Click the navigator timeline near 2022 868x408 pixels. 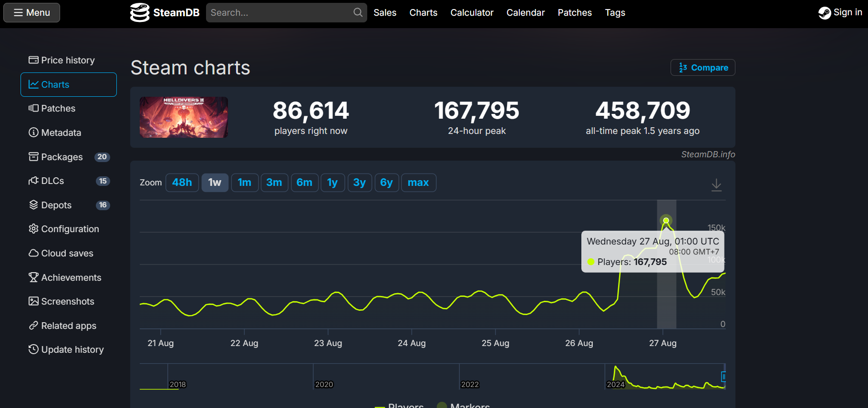click(470, 384)
